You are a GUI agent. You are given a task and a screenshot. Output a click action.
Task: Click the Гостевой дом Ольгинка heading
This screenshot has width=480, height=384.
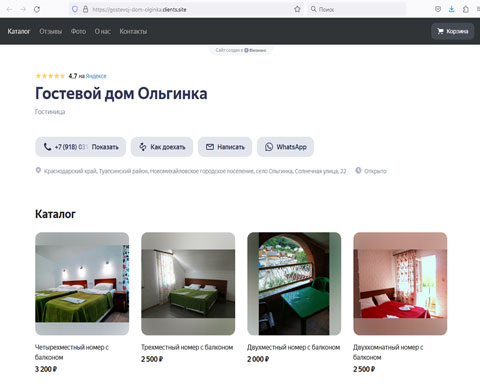121,94
